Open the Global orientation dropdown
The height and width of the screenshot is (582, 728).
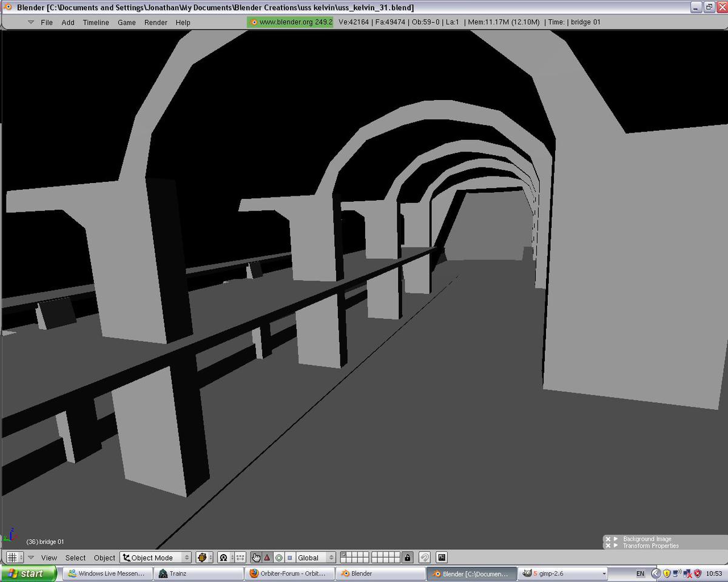click(315, 558)
